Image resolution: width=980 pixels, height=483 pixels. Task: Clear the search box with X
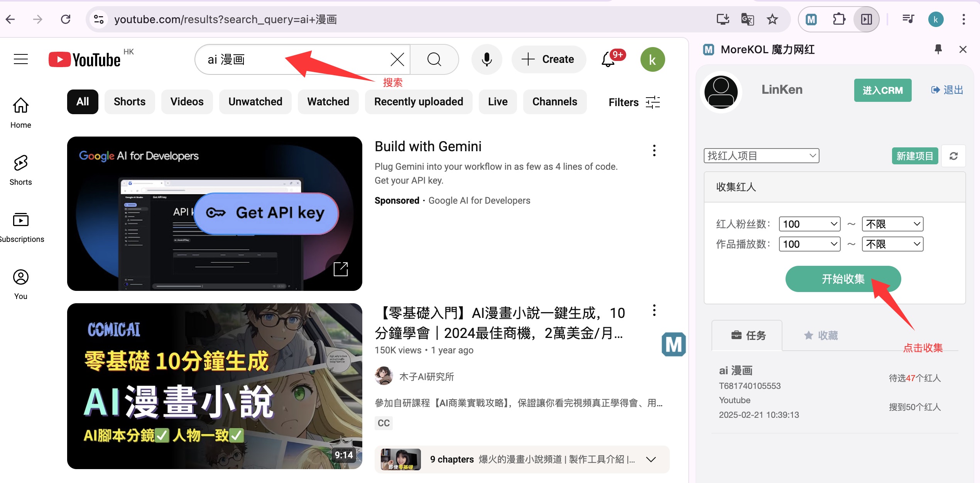pos(397,59)
